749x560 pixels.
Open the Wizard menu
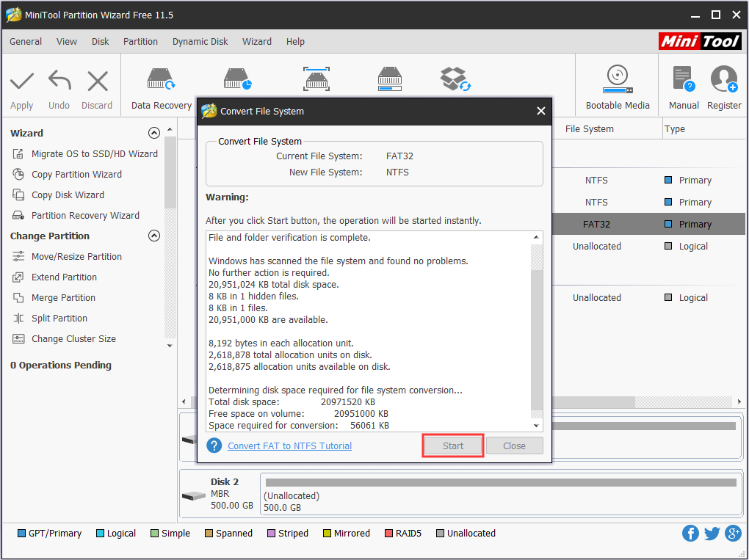(x=257, y=42)
